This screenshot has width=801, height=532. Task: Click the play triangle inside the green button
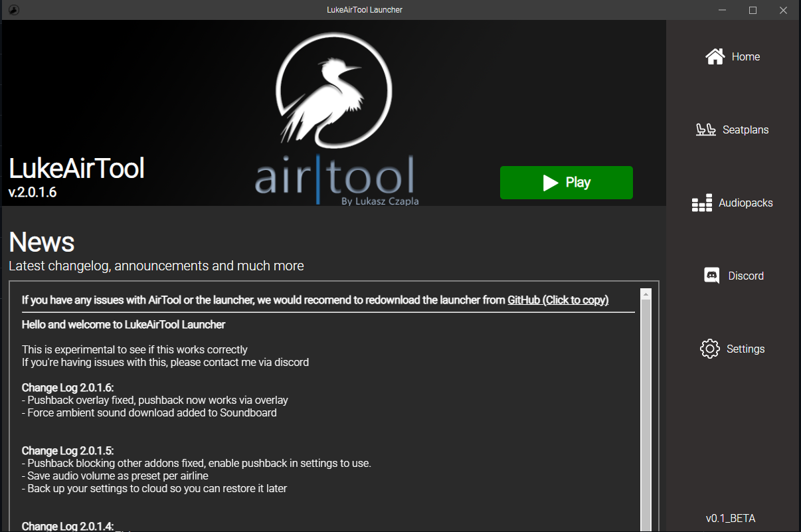(549, 182)
